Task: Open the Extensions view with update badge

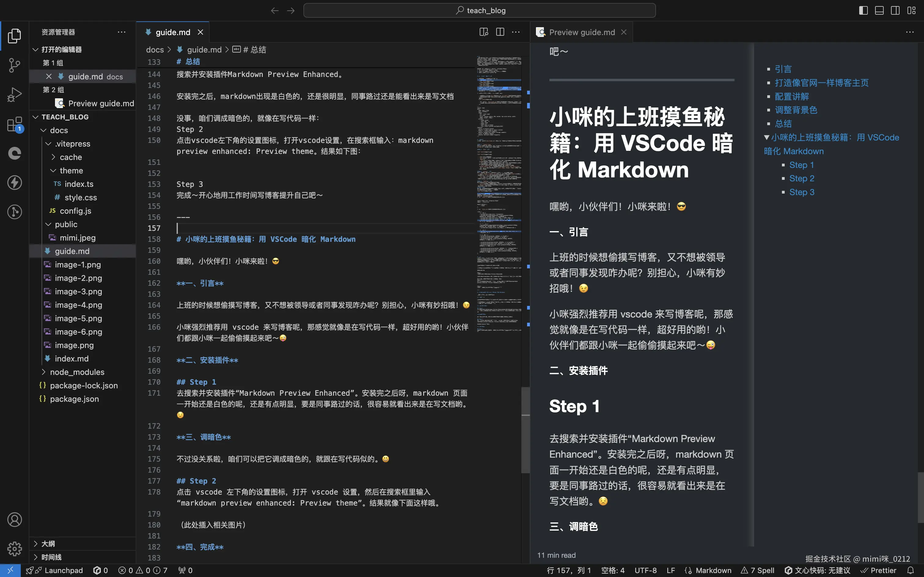Action: tap(14, 124)
